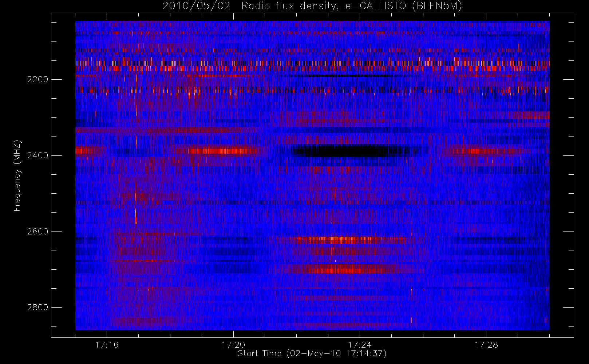Click the plot title 'Radio flux density, e-CALLISTO (BLEN5M)'

(x=352, y=6)
